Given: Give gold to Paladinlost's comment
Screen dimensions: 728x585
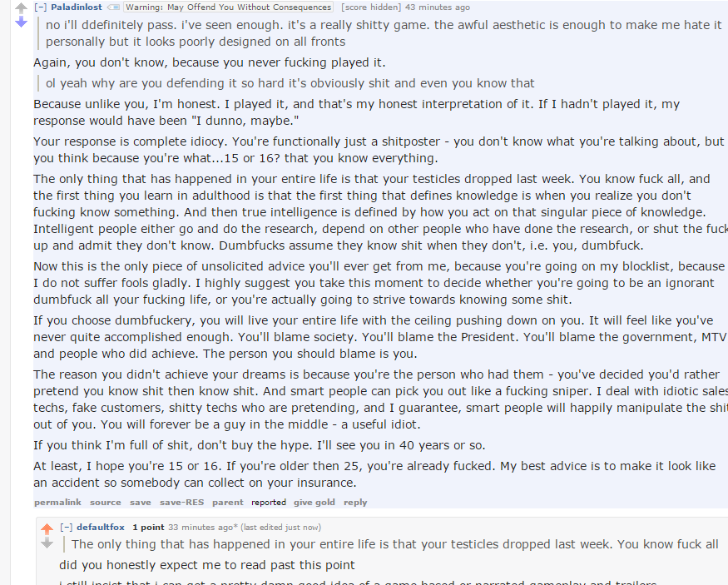Looking at the screenshot, I should [x=314, y=502].
